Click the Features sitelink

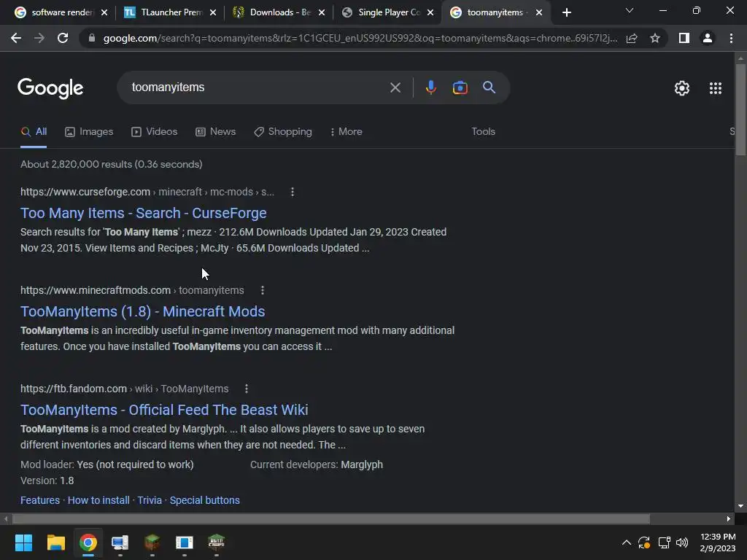click(40, 500)
